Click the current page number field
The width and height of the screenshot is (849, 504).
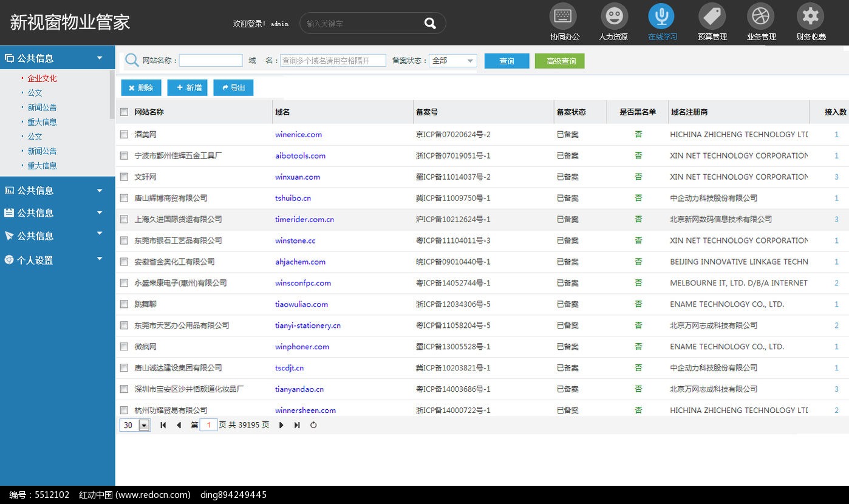(x=208, y=425)
